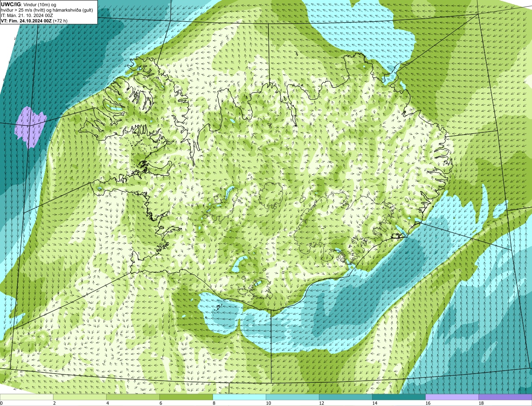Click the title text 'UWC/IG: Vindur (10m) og'
The width and height of the screenshot is (532, 406).
pyautogui.click(x=29, y=4)
